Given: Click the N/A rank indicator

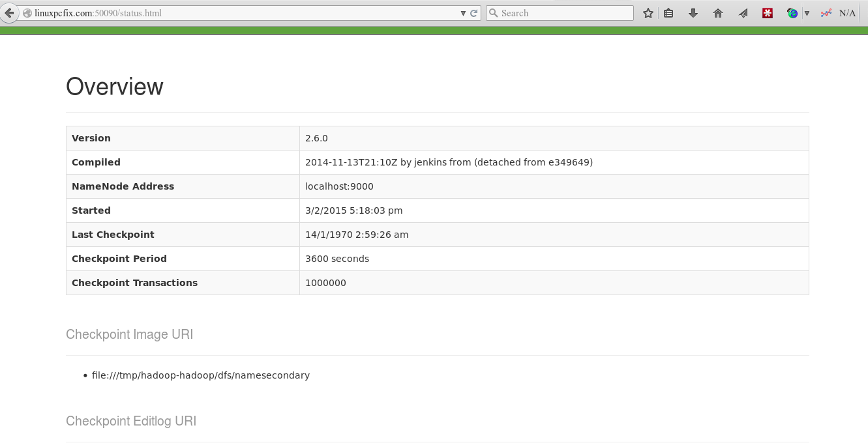Looking at the screenshot, I should click(847, 13).
